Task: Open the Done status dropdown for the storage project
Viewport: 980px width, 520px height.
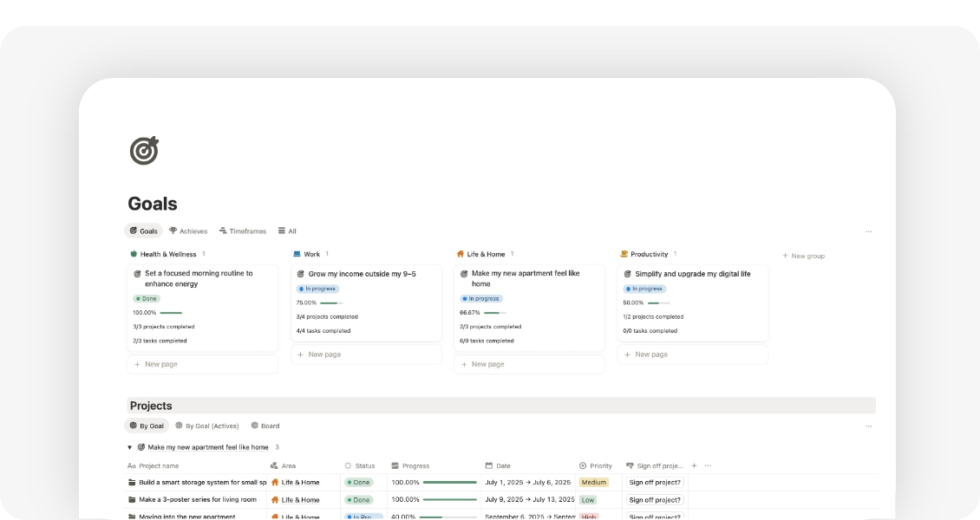Action: click(x=361, y=482)
